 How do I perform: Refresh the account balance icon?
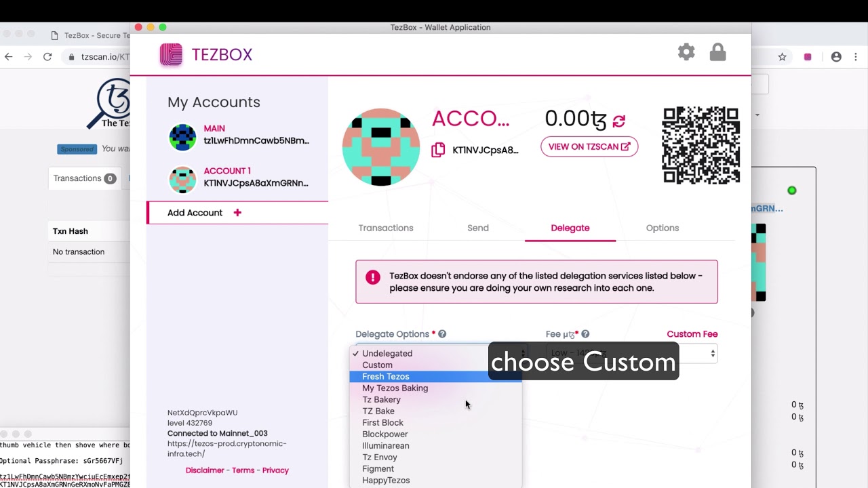pos(618,121)
